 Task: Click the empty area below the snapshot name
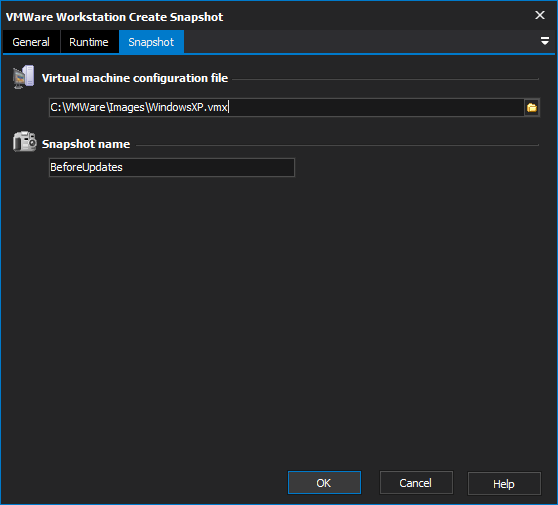(x=279, y=320)
